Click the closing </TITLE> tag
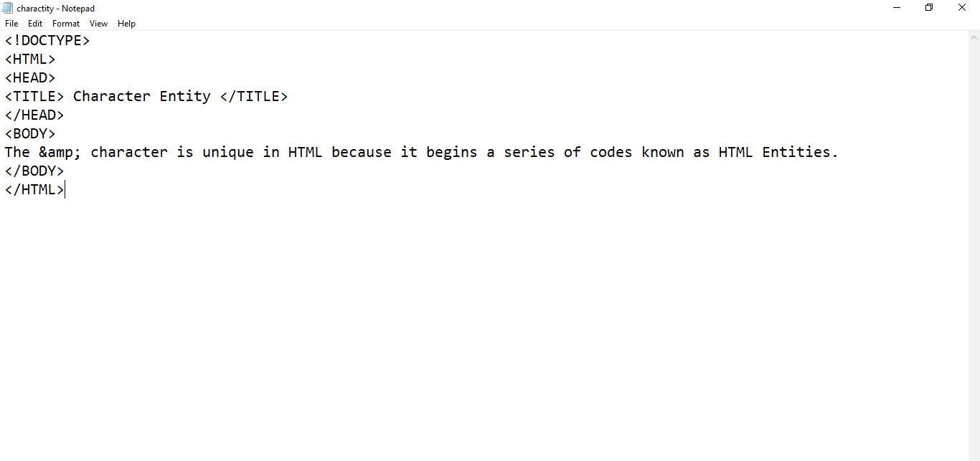Screen dimensions: 980x461 (254, 96)
